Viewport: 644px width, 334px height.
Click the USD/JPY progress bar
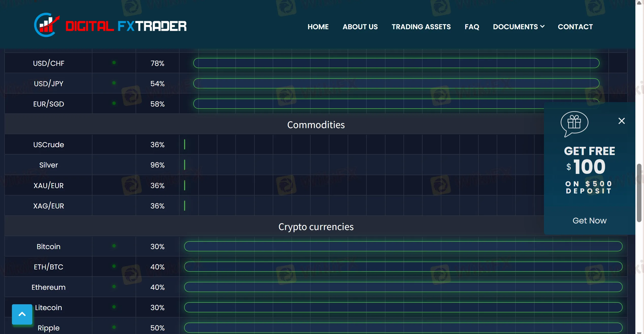(396, 83)
